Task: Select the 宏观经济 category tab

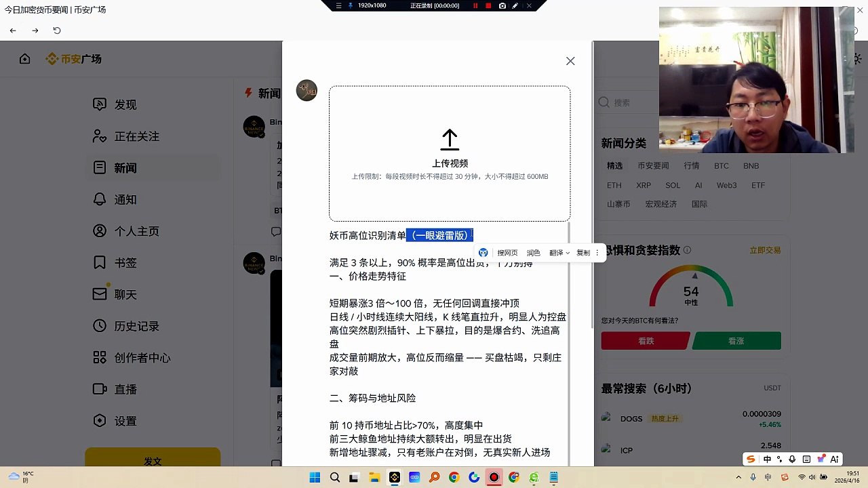Action: coord(661,204)
